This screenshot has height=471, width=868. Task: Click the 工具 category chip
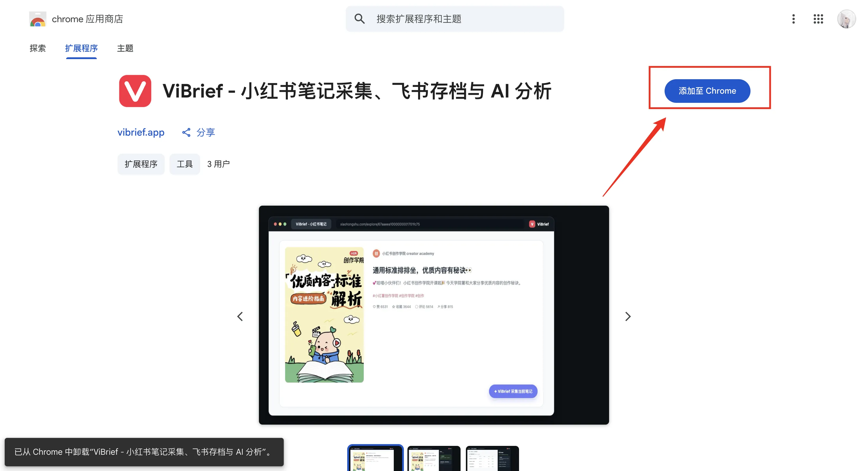coord(185,164)
